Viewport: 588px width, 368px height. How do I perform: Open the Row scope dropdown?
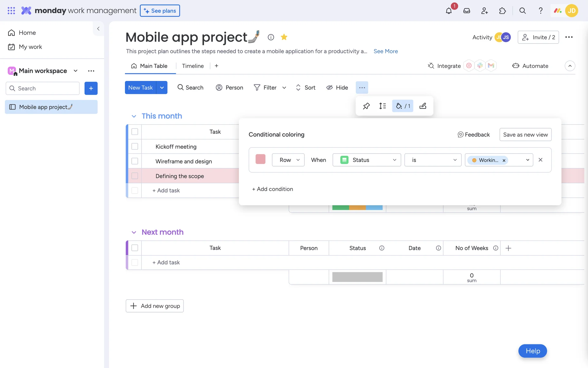[x=288, y=160]
